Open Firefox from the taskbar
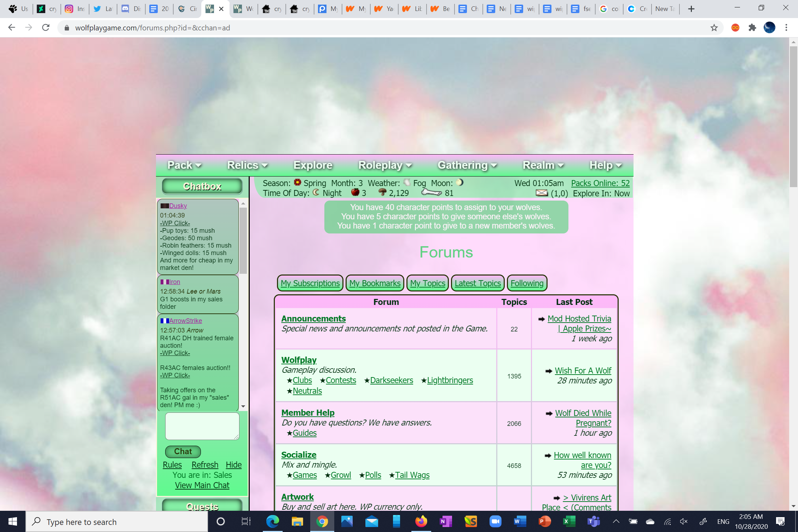 click(x=421, y=521)
